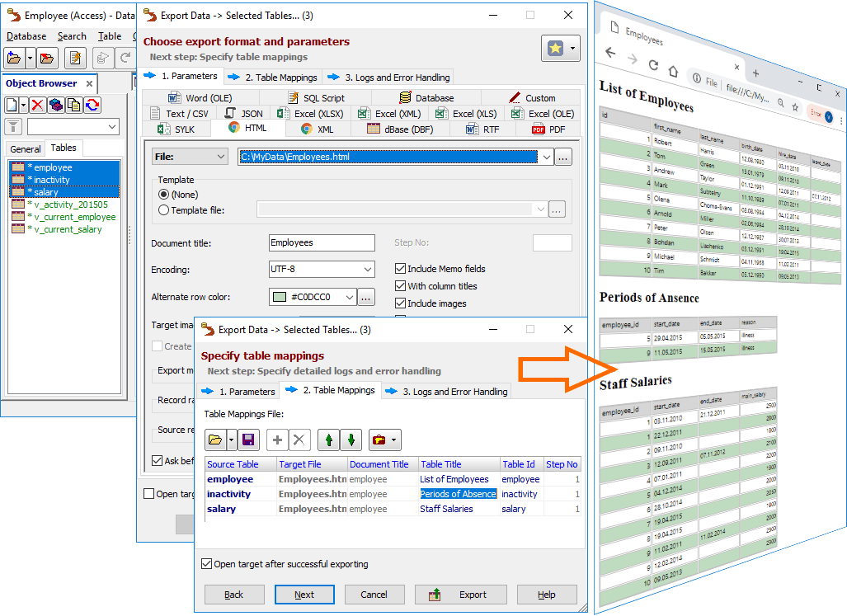This screenshot has height=616, width=847.
Task: Click red X delete icon in Object Browser
Action: (38, 105)
